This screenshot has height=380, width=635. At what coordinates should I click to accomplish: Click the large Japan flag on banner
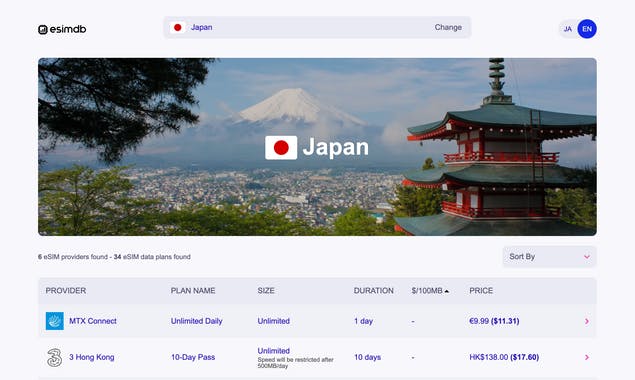coord(281,147)
